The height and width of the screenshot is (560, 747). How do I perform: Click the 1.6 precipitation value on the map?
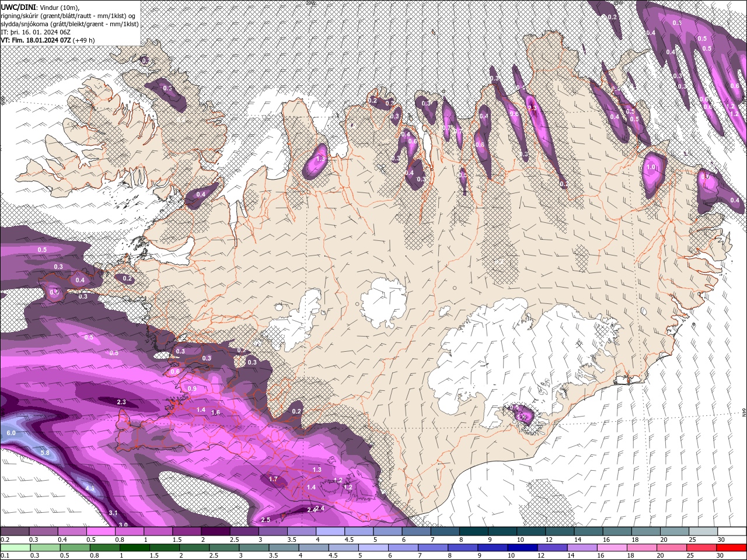pos(215,412)
